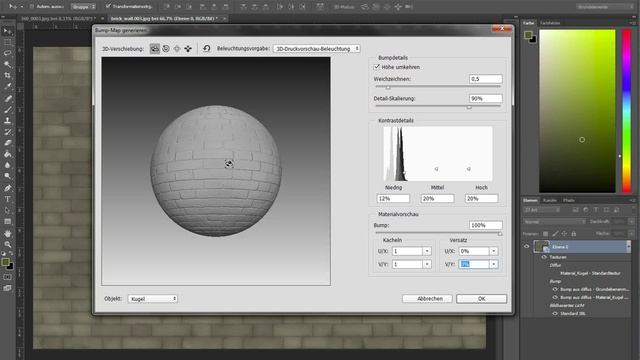This screenshot has width=640, height=360.
Task: Switch to the brick_wall document tab
Action: pos(164,18)
